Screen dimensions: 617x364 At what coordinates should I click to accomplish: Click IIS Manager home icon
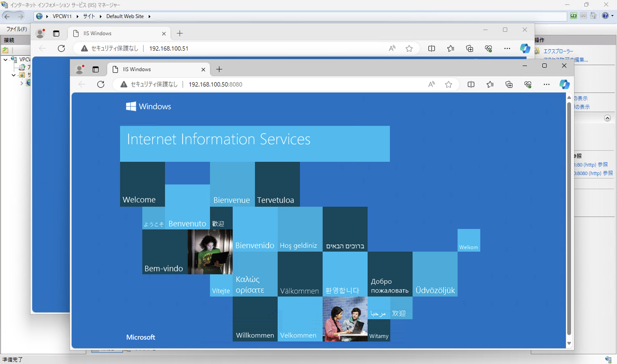click(x=593, y=16)
